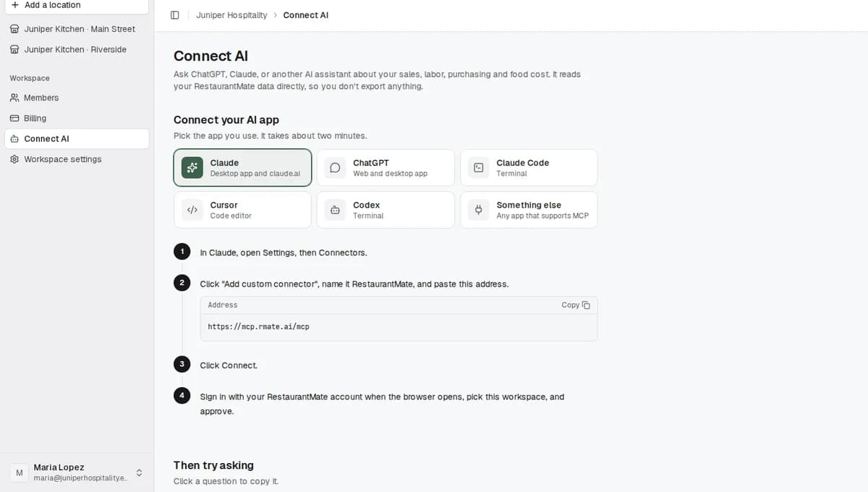
Task: Choose the Claude Code app card
Action: (529, 168)
